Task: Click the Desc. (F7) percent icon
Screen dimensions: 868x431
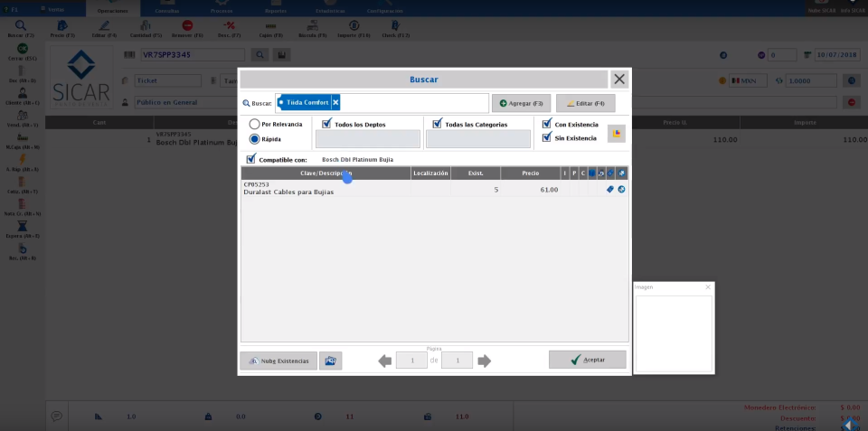Action: coord(229,25)
